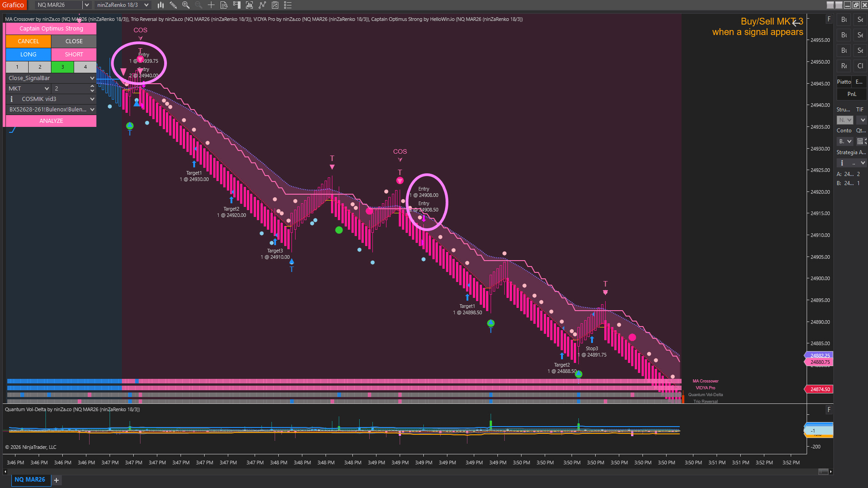Click the pink ANALYZE button
The width and height of the screenshot is (868, 488).
point(51,121)
